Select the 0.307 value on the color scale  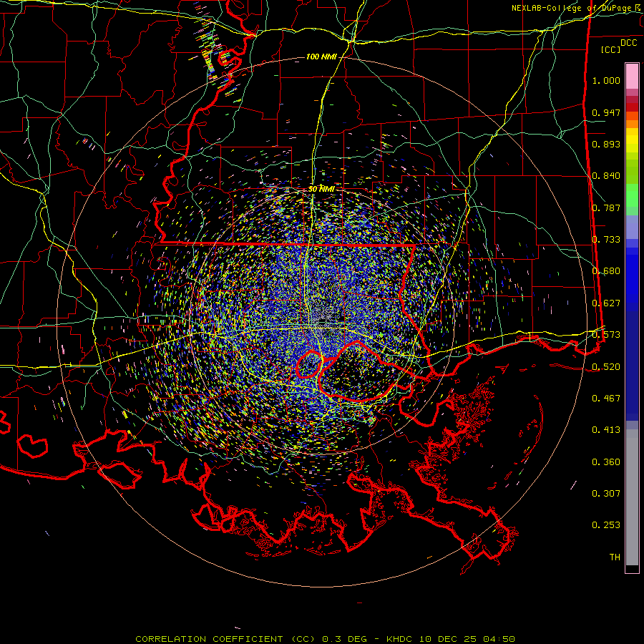(606, 494)
